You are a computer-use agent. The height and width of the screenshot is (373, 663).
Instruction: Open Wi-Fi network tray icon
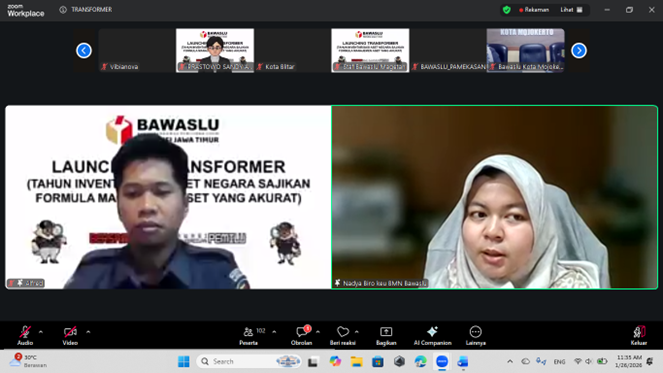click(x=578, y=362)
